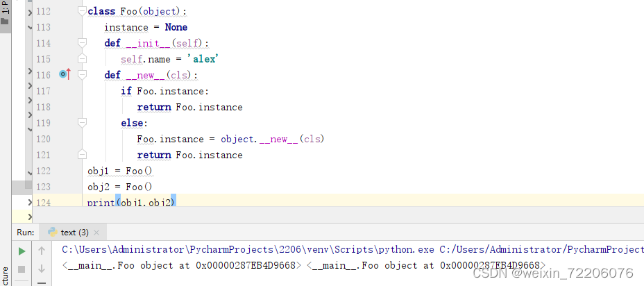The height and width of the screenshot is (286, 644).
Task: Rerun the script with the green play button
Action: [x=22, y=251]
